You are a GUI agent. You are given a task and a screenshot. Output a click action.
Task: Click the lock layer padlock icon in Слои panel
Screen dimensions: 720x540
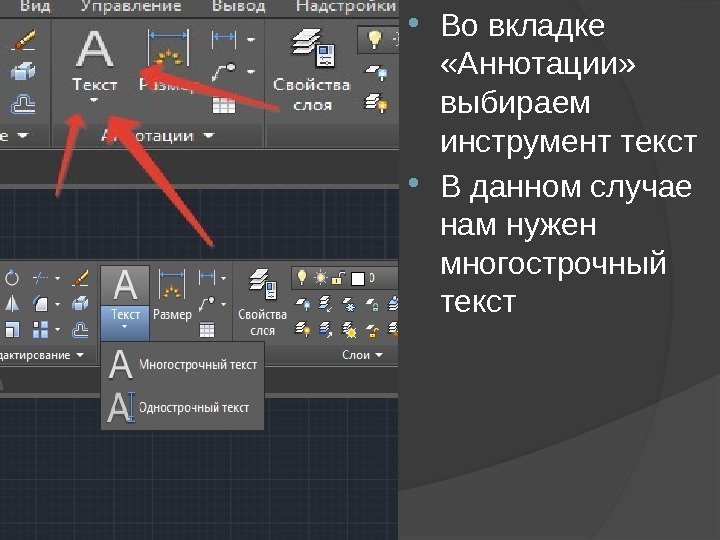[x=372, y=304]
